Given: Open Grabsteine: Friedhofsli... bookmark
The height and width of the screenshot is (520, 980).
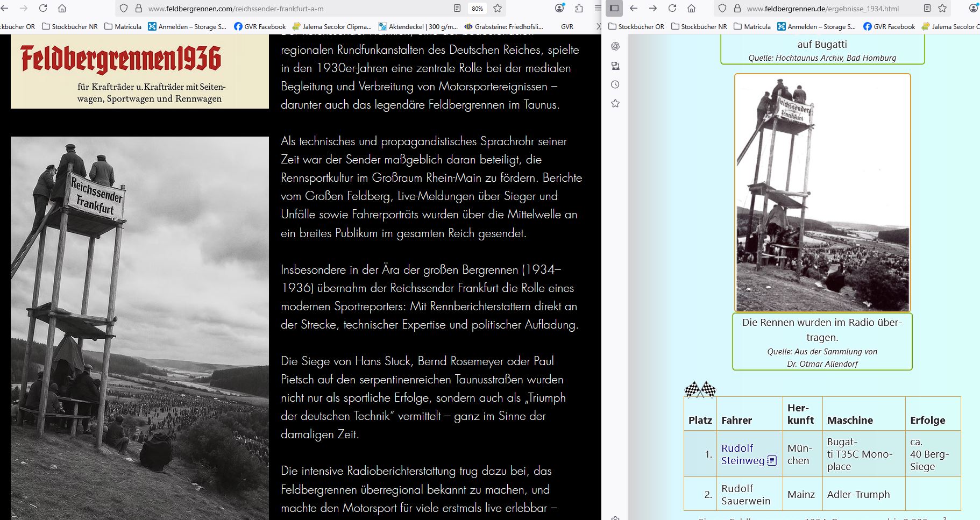Looking at the screenshot, I should tap(503, 26).
